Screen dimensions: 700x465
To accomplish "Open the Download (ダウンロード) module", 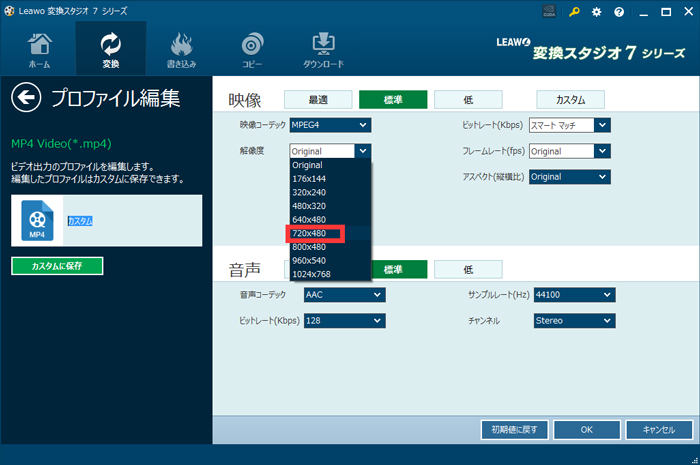I will pyautogui.click(x=323, y=50).
